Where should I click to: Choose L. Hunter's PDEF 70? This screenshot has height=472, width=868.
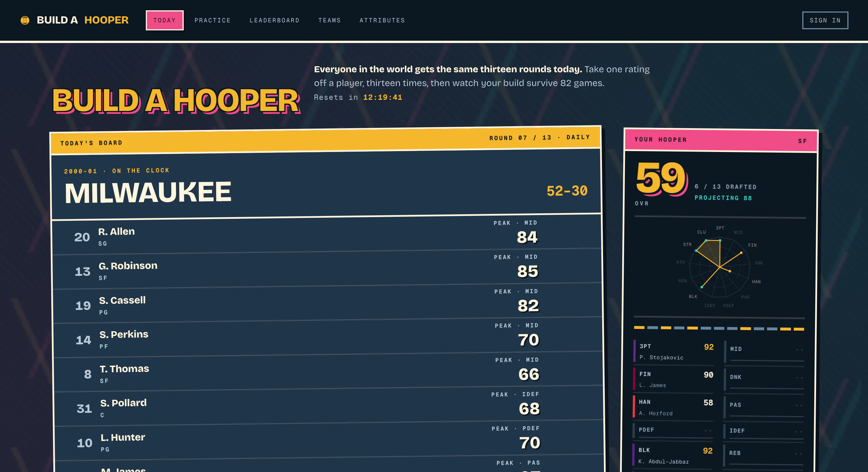530,443
